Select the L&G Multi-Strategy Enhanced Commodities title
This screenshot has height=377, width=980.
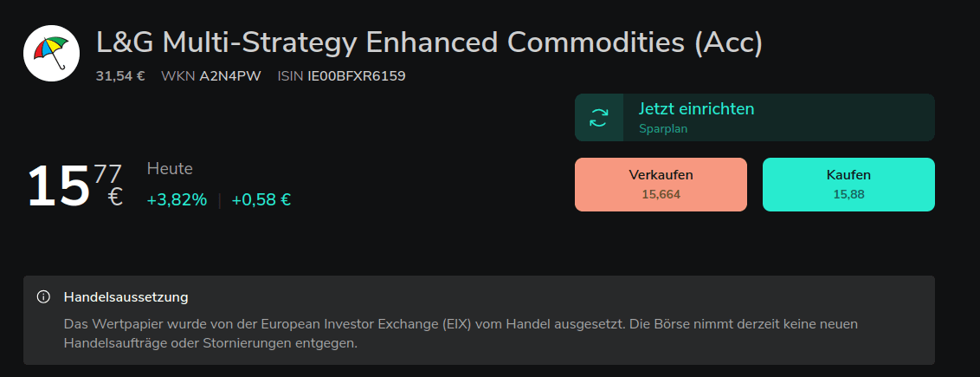(429, 42)
